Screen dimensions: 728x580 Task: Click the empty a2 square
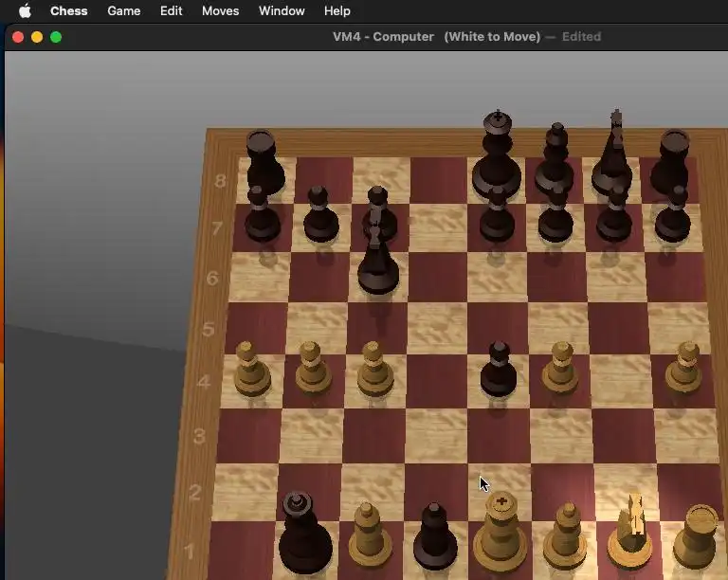pos(246,492)
